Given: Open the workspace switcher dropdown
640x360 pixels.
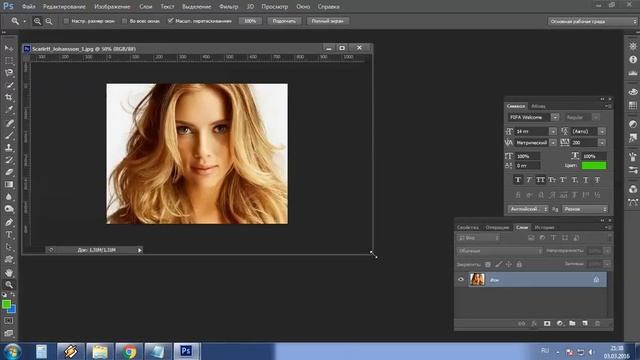Looking at the screenshot, I should [592, 21].
